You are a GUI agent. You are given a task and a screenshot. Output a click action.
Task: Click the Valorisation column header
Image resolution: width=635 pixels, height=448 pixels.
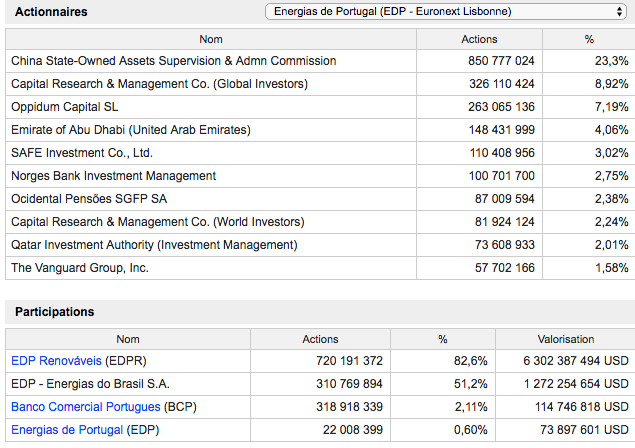[x=566, y=339]
